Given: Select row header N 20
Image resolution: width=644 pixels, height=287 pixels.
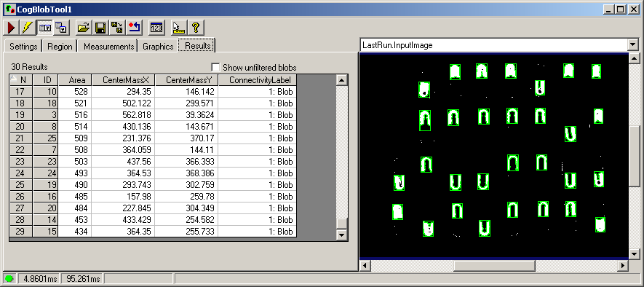Looking at the screenshot, I should tap(21, 127).
